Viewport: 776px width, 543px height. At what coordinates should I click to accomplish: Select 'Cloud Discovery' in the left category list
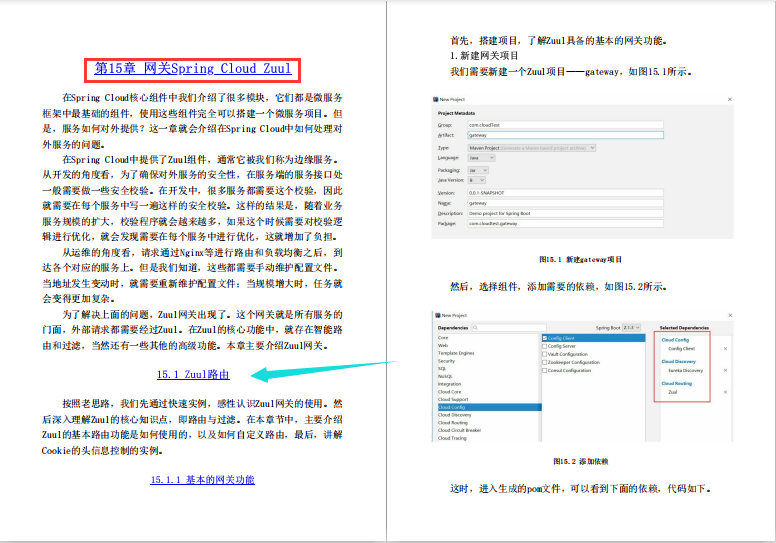click(x=454, y=415)
